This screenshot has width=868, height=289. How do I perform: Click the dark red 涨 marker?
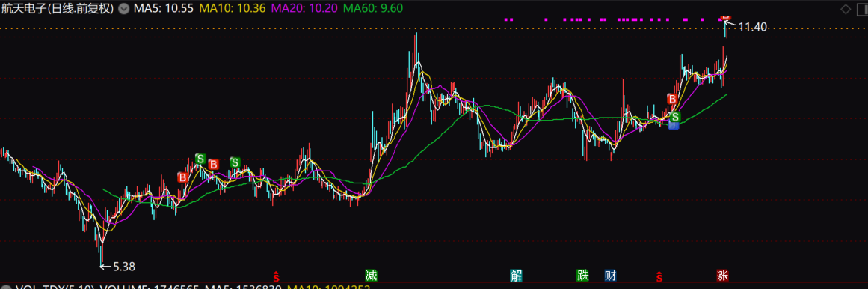coord(722,275)
